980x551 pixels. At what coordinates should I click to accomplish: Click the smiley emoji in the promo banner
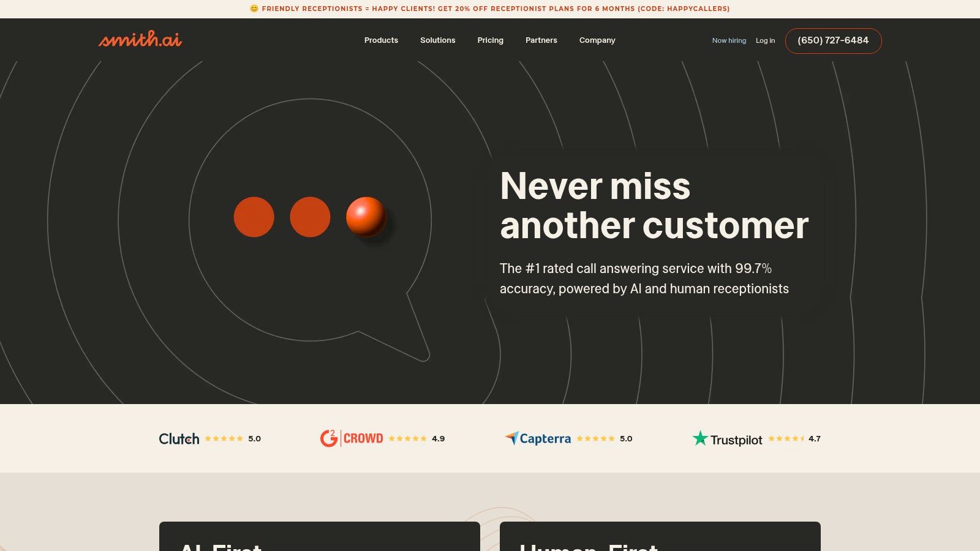tap(254, 9)
